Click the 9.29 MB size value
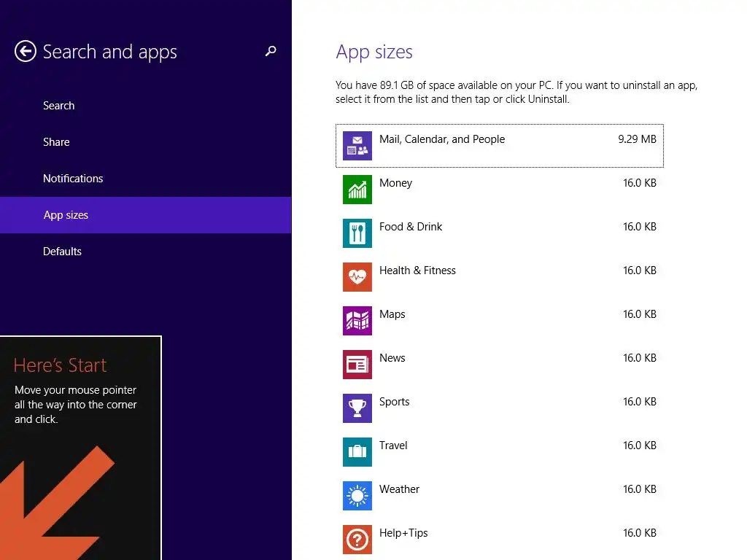The height and width of the screenshot is (560, 747). pos(637,139)
